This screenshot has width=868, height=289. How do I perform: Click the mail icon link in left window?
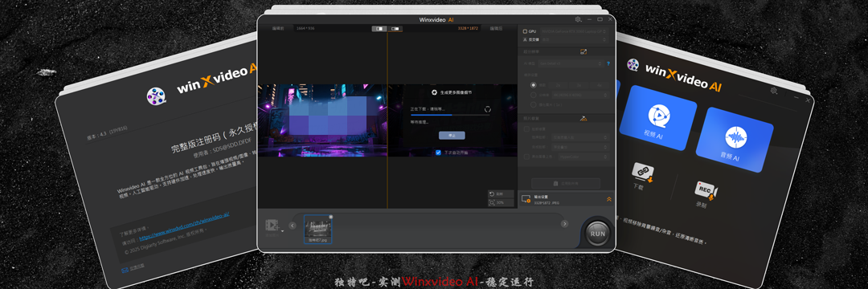pyautogui.click(x=125, y=271)
